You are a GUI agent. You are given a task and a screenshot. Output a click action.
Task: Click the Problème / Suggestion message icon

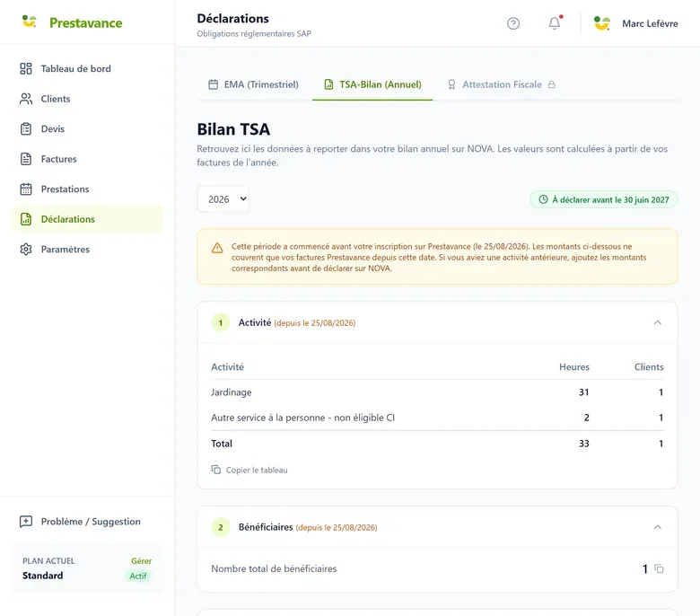(x=26, y=522)
